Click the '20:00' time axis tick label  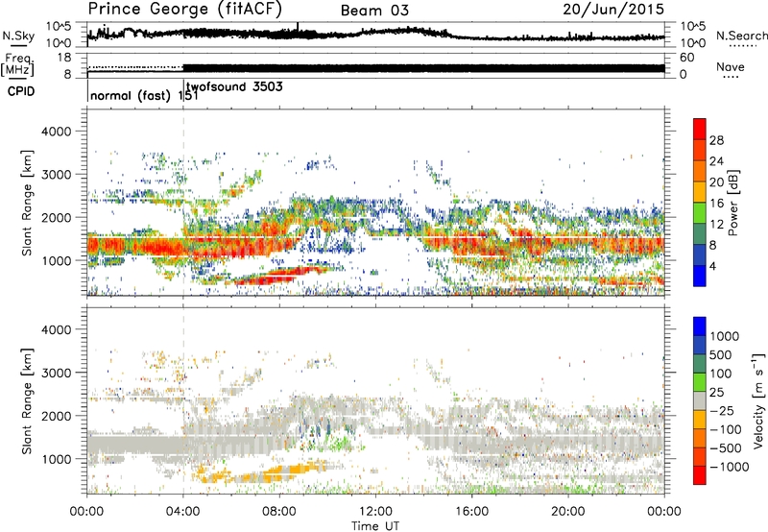568,512
